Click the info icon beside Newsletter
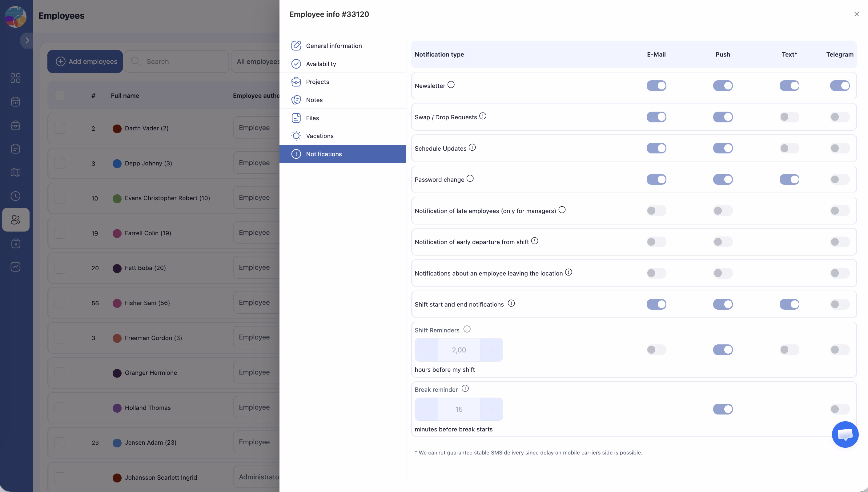The height and width of the screenshot is (492, 868). click(451, 85)
